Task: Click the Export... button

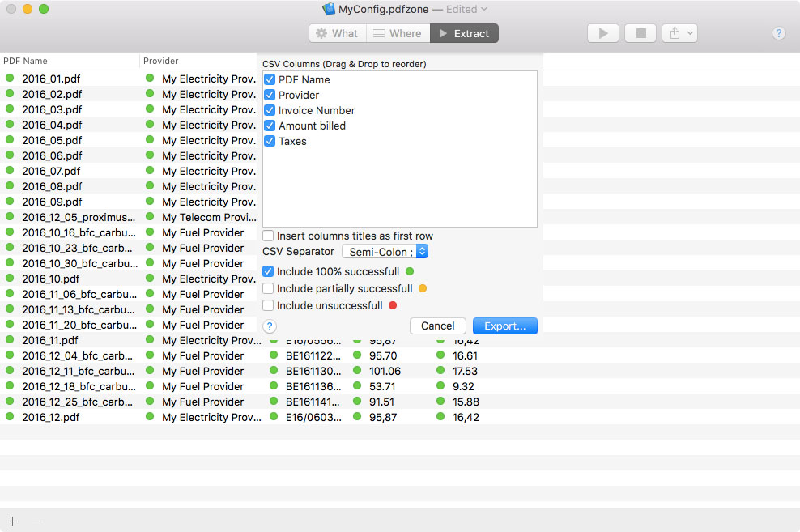Action: coord(504,326)
